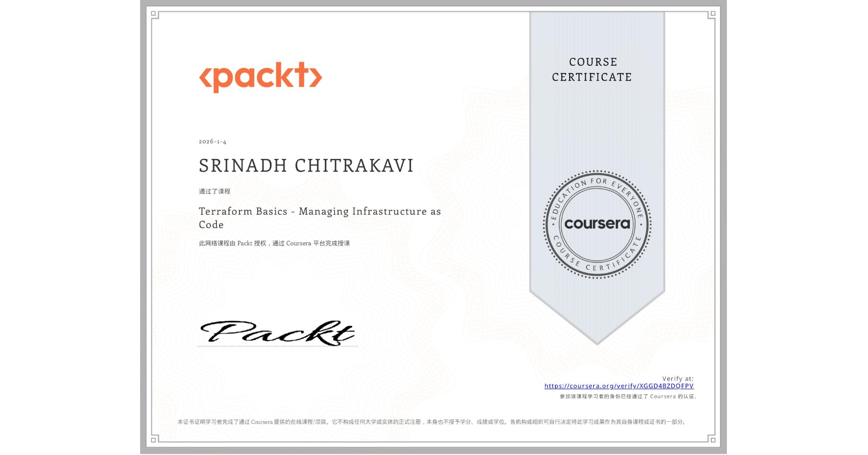
Task: Select the date 2026-1-4
Action: [213, 142]
